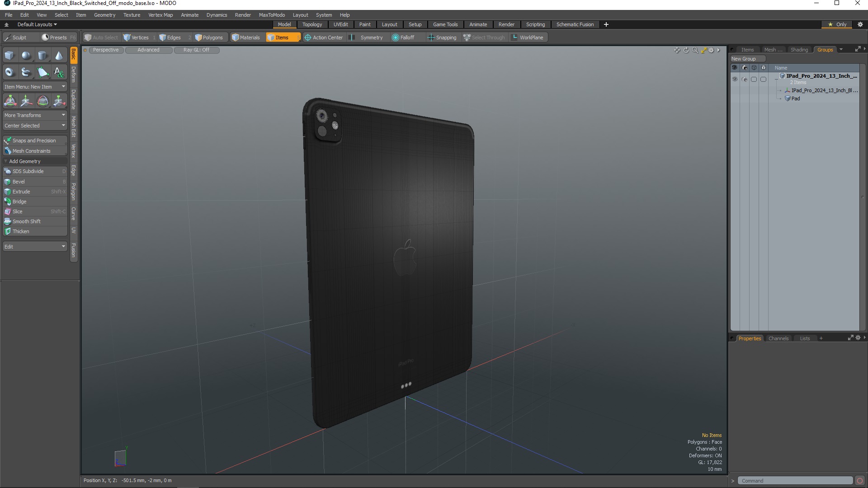Switch selection mode to Polygons
The image size is (868, 488).
tap(209, 38)
